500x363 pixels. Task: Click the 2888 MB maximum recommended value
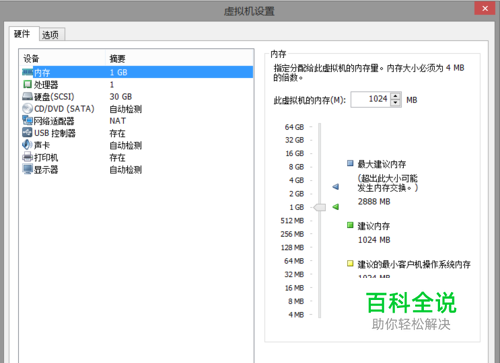(x=374, y=201)
